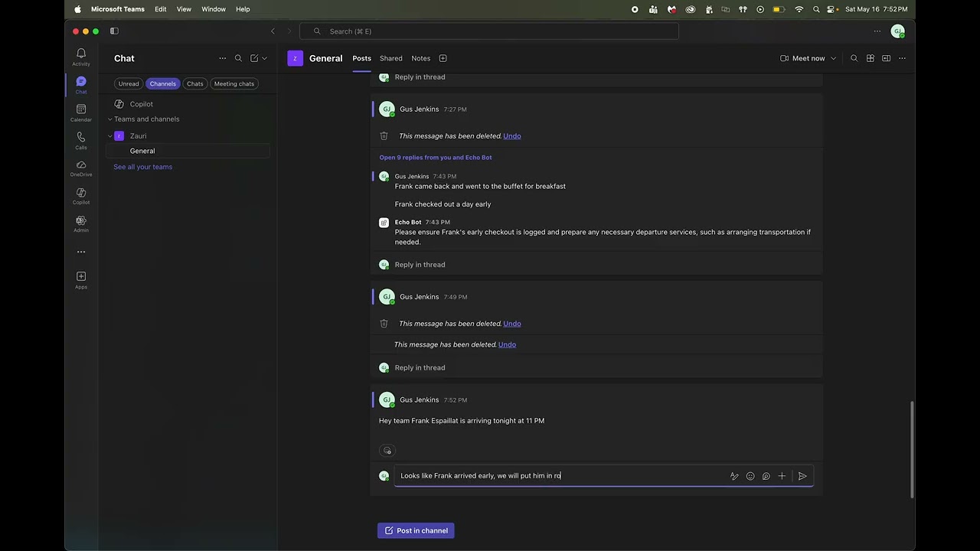
Task: Select the General channel
Action: pyautogui.click(x=188, y=152)
